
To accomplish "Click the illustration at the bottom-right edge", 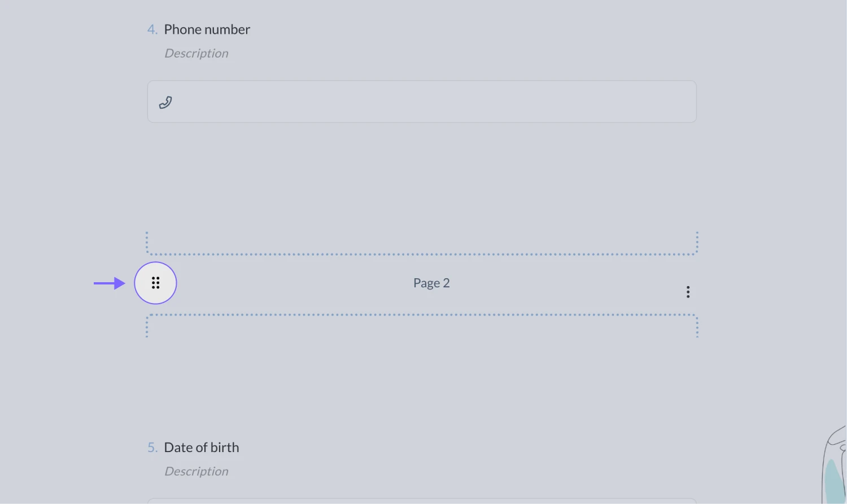I will [x=834, y=468].
